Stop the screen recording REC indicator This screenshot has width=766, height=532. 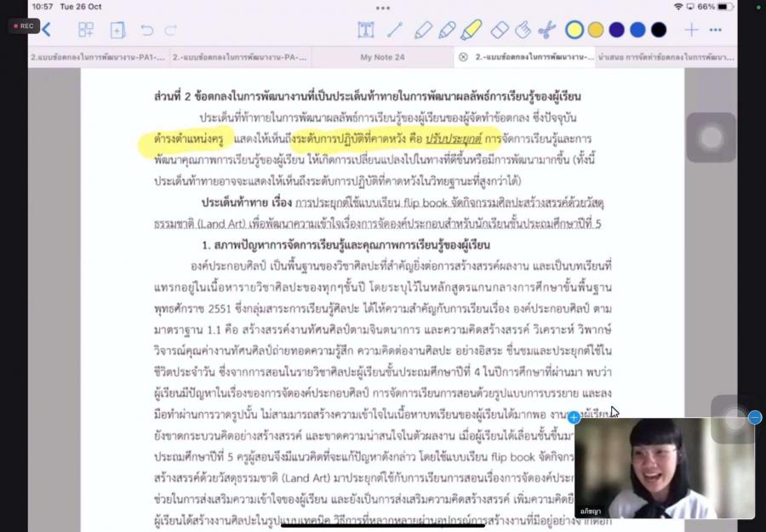click(23, 26)
